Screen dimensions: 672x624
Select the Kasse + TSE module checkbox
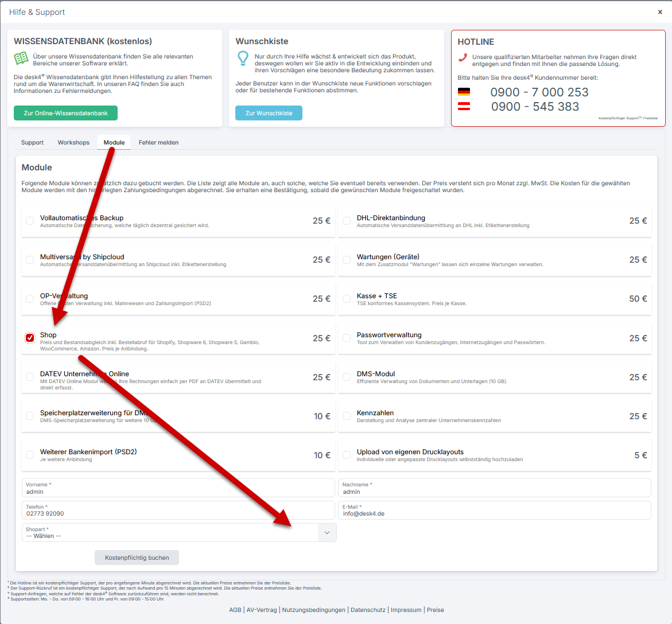click(x=347, y=299)
